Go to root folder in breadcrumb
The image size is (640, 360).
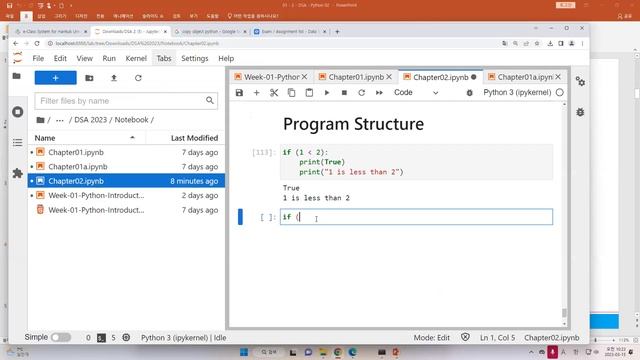coord(40,120)
